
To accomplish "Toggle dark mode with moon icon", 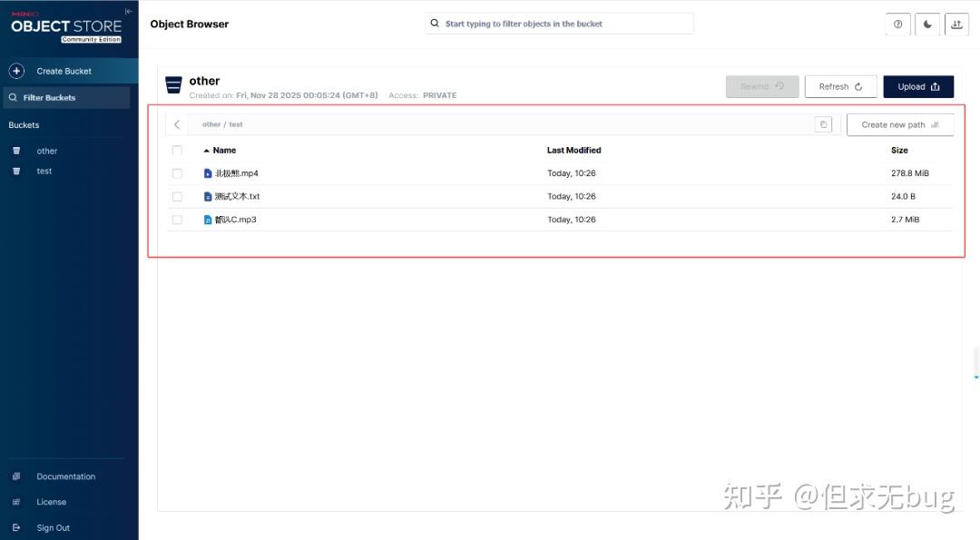I will pyautogui.click(x=927, y=25).
